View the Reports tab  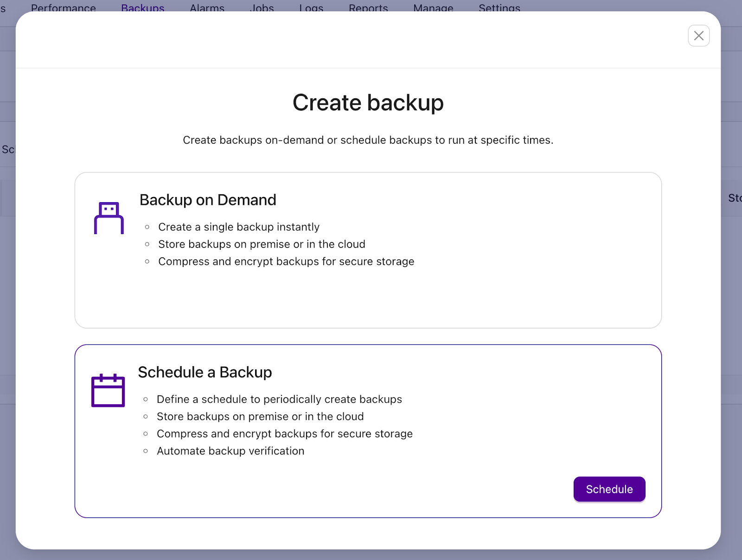368,8
